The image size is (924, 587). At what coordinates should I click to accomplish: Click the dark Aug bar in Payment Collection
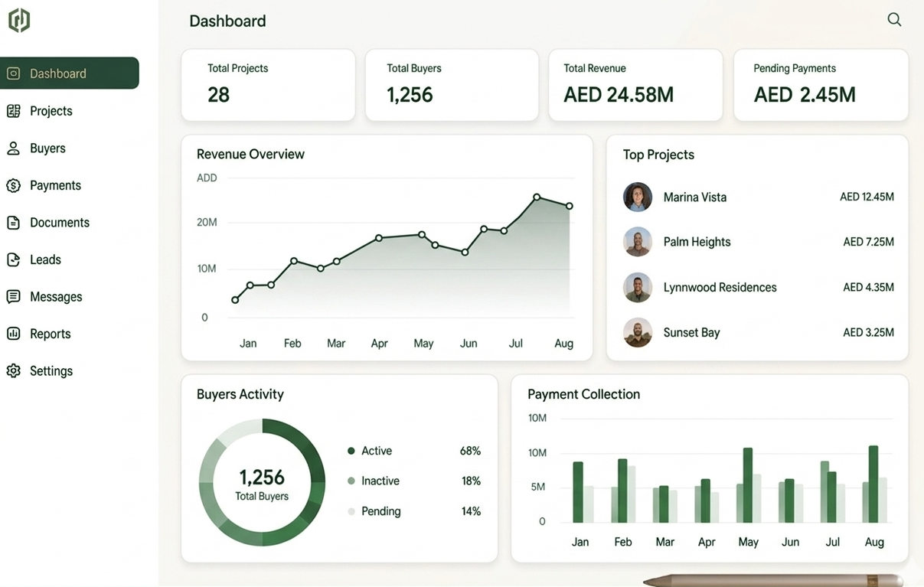click(x=873, y=484)
